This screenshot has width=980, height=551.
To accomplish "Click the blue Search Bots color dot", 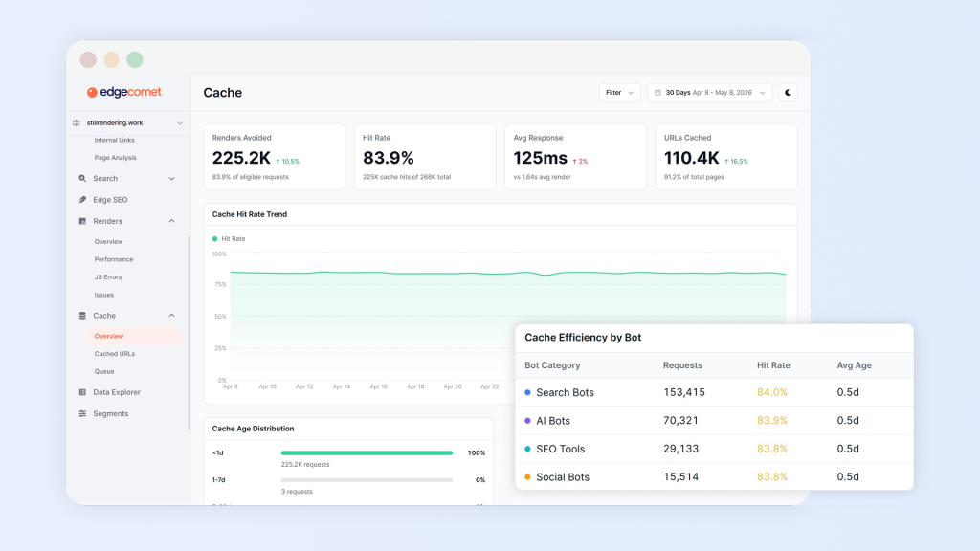I will pyautogui.click(x=527, y=393).
